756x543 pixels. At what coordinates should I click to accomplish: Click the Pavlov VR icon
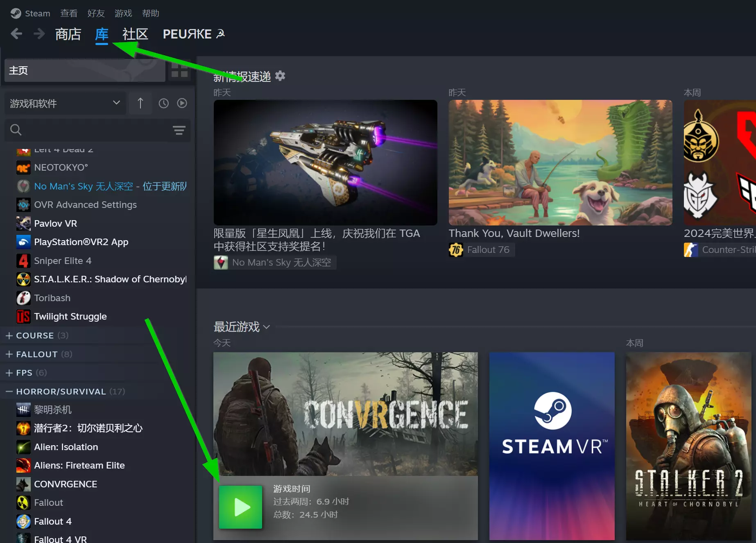pyautogui.click(x=23, y=223)
